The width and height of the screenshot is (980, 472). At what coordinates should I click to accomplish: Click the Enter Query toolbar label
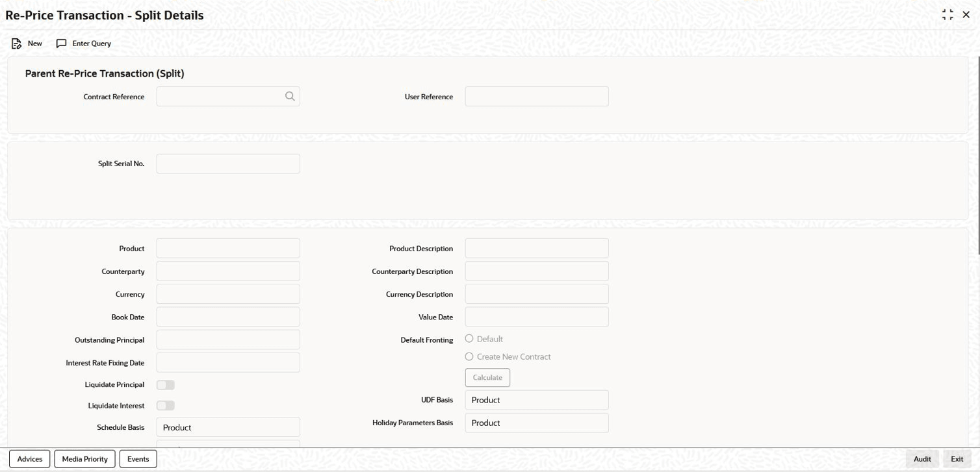92,43
